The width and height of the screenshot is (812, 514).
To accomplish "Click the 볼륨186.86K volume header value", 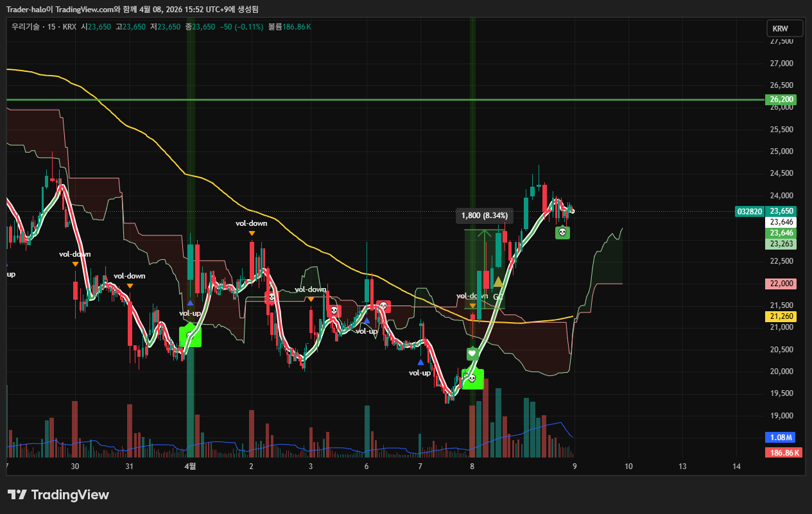I will point(289,27).
